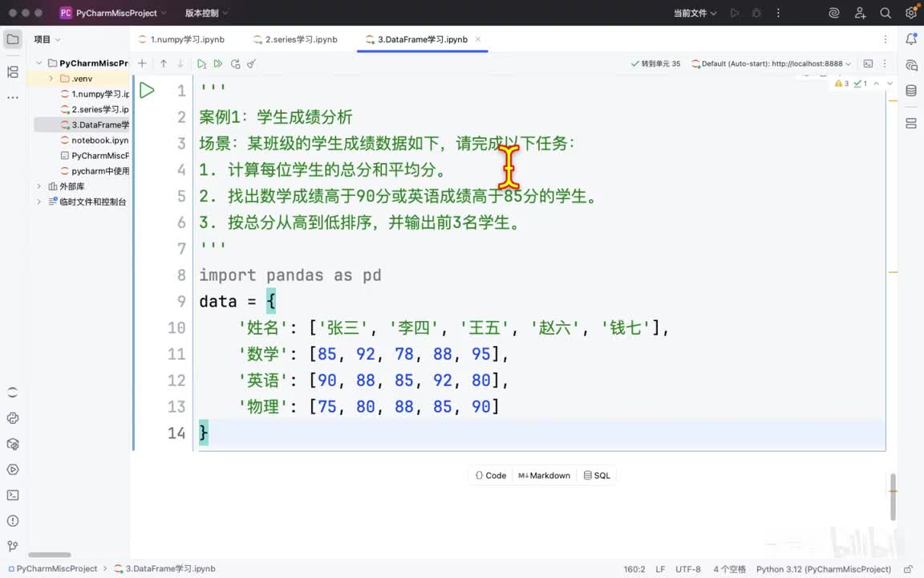This screenshot has height=578, width=924.
Task: Open the Structure tool window icon
Action: 12,72
